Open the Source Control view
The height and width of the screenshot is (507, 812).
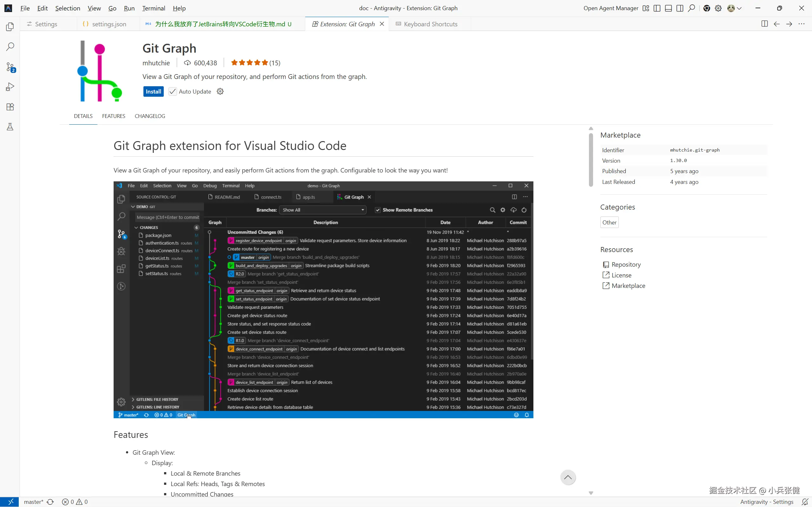click(10, 67)
